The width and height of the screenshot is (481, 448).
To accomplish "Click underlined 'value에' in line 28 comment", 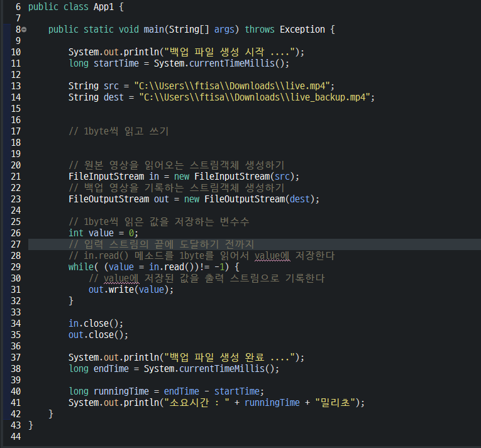I will tap(272, 256).
